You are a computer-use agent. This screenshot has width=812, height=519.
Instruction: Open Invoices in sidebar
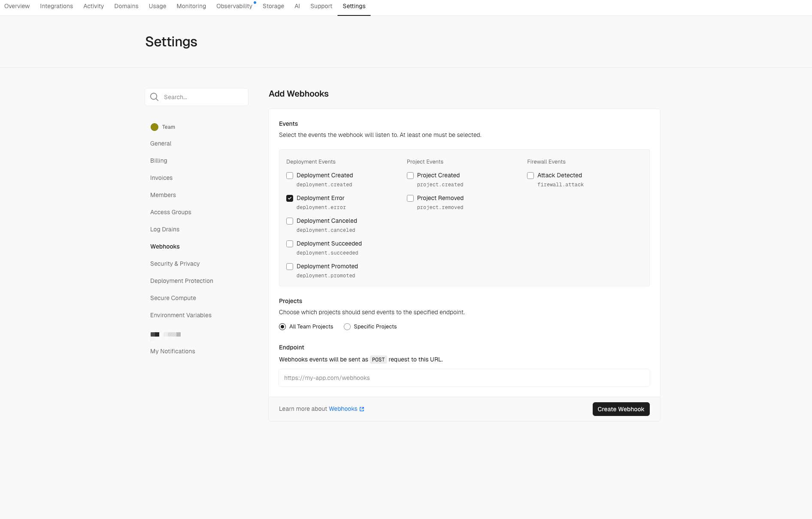[x=161, y=178]
